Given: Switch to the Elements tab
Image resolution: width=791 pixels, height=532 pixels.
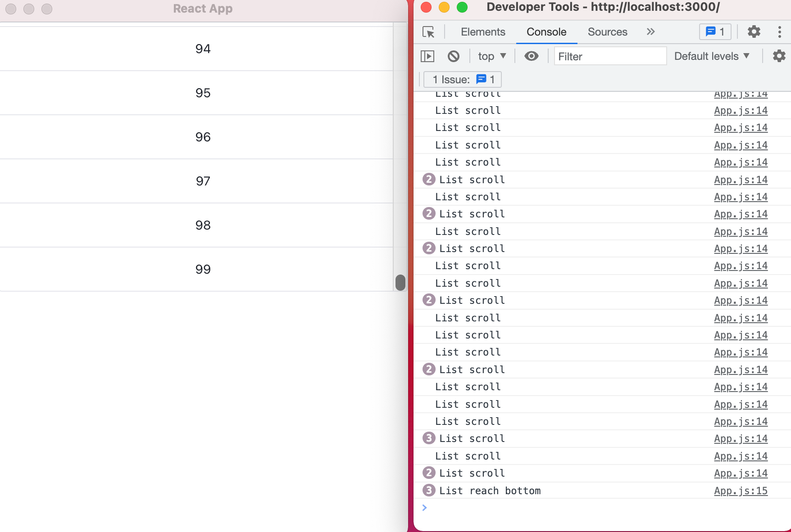Looking at the screenshot, I should pos(482,32).
